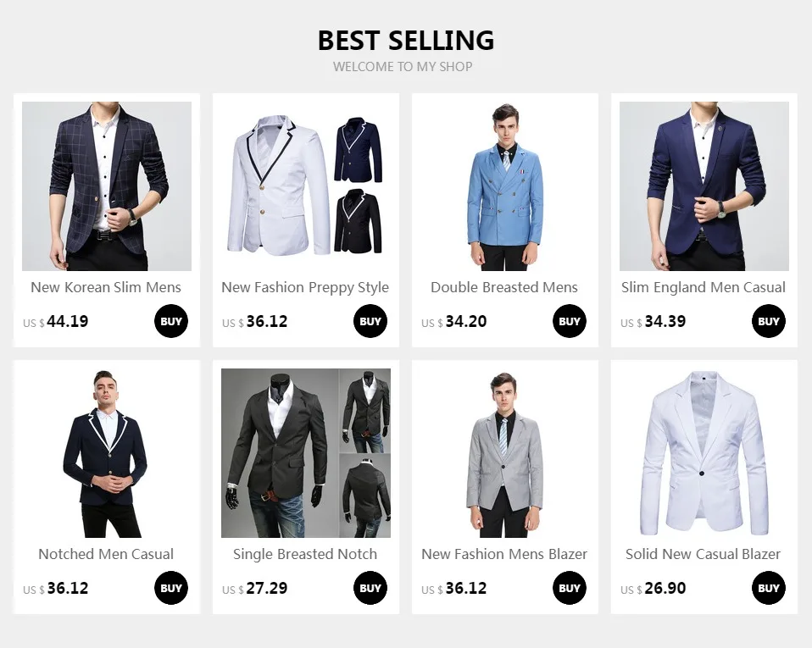Image resolution: width=812 pixels, height=648 pixels.
Task: Open the light blue double breasted blazer image
Action: (505, 186)
